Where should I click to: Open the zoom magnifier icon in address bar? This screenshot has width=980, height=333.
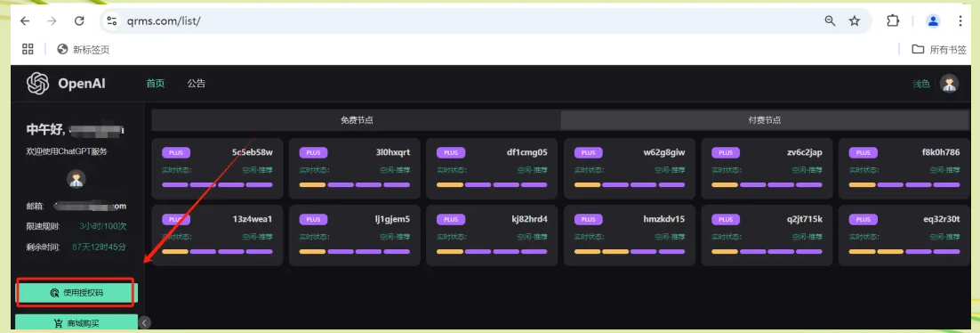(830, 20)
